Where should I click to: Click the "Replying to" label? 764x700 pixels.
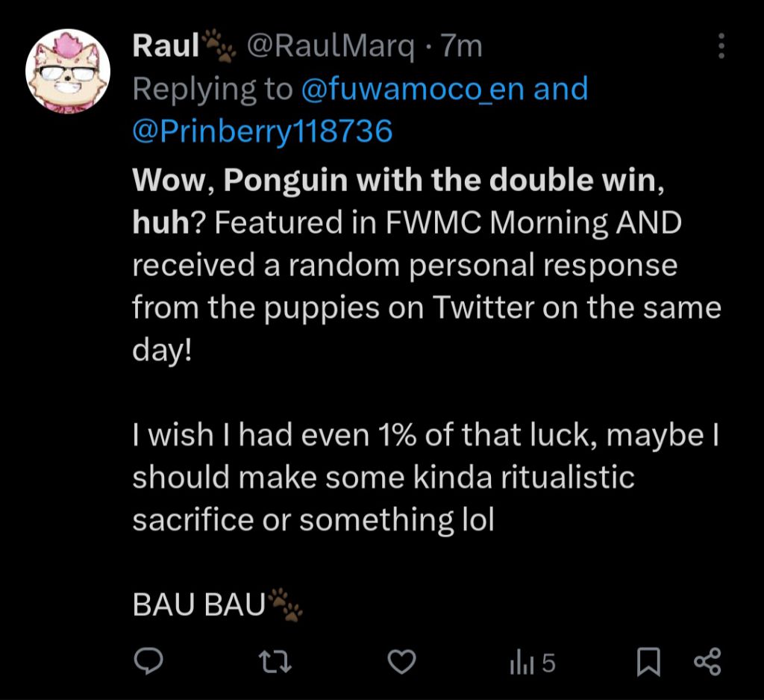(x=213, y=89)
